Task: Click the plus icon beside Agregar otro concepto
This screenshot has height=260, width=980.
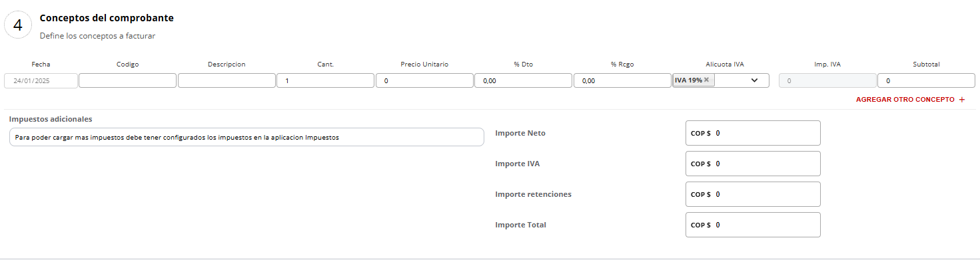Action: (x=961, y=100)
